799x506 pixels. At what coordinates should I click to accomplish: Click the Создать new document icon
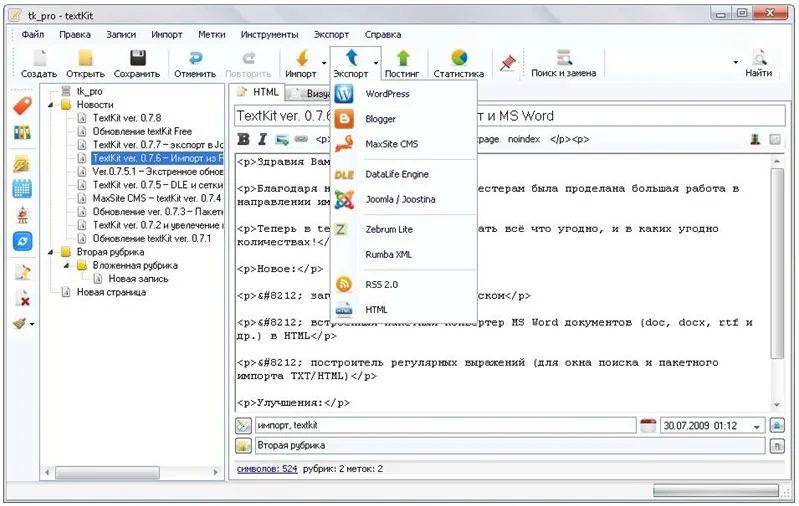(38, 58)
